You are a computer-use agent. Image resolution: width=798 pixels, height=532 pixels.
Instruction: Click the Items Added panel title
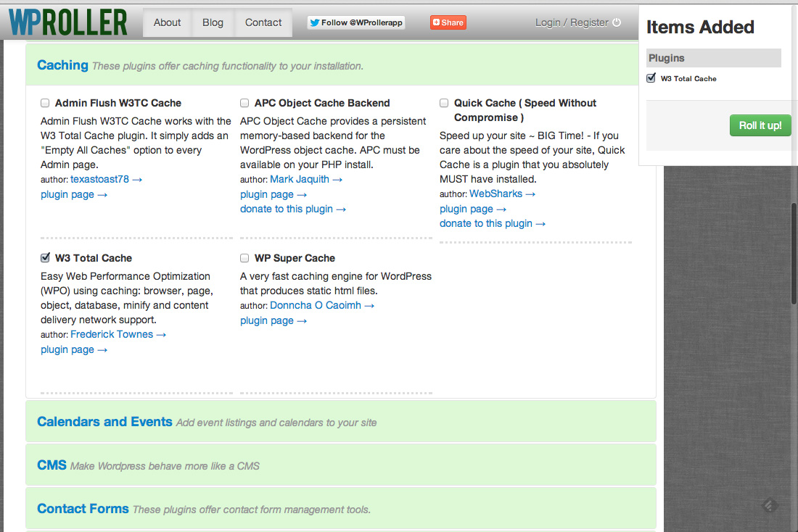700,27
